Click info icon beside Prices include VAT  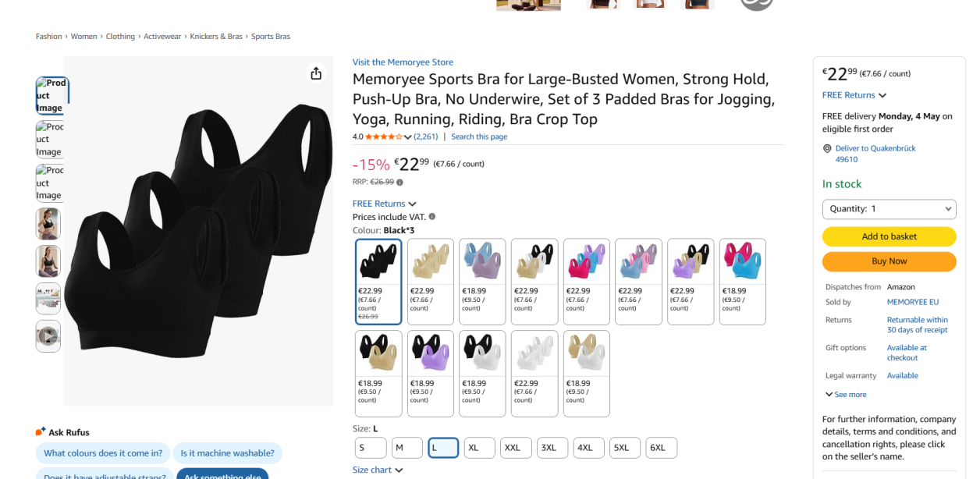pos(432,217)
